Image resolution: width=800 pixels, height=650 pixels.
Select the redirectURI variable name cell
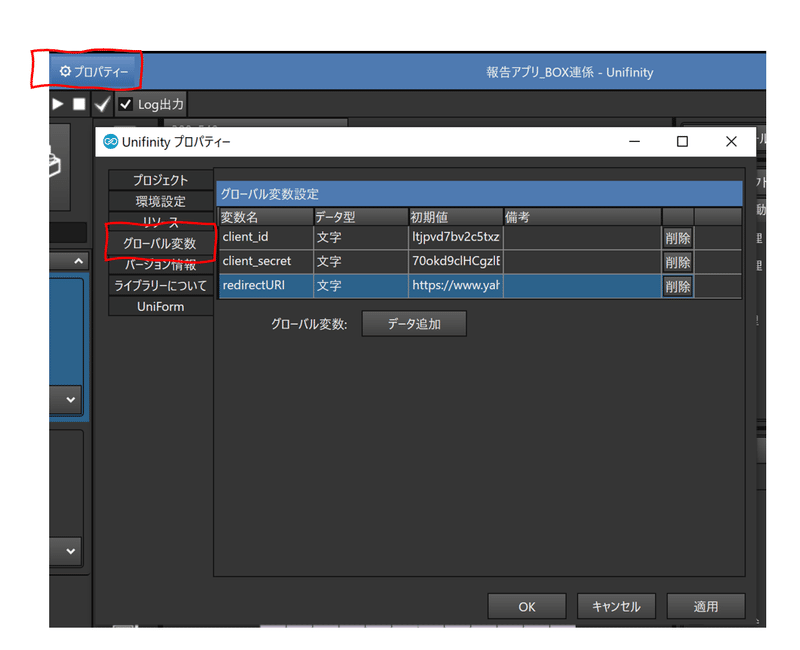point(265,286)
